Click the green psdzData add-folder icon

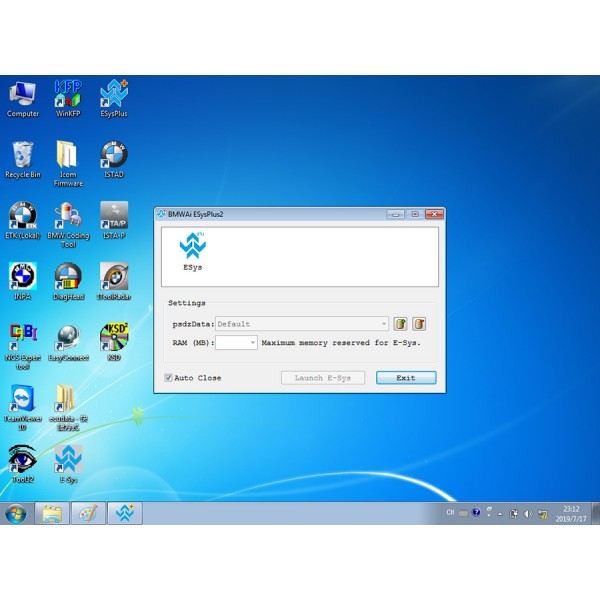point(400,324)
